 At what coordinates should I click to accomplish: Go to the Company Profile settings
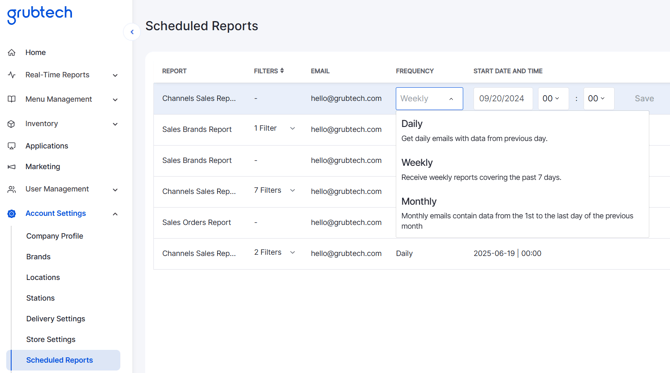[x=55, y=236]
